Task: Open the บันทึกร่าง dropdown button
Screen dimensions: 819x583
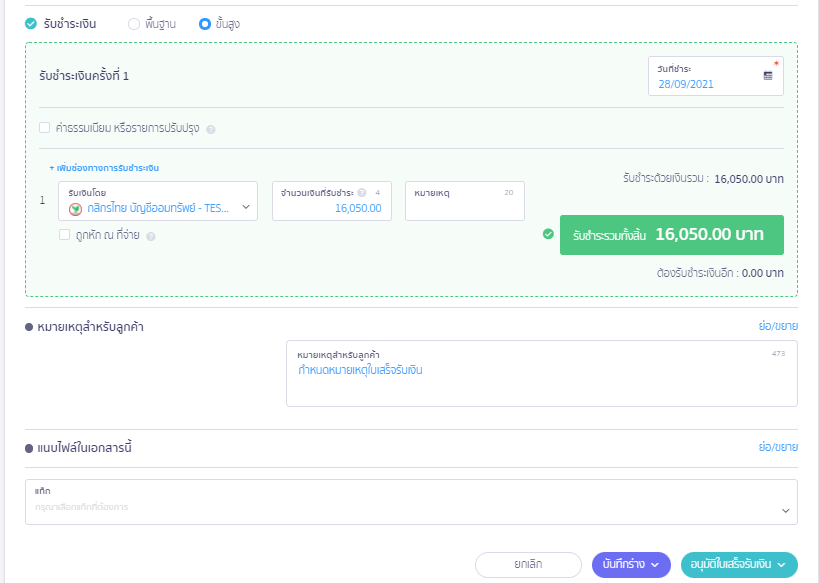Action: click(630, 565)
